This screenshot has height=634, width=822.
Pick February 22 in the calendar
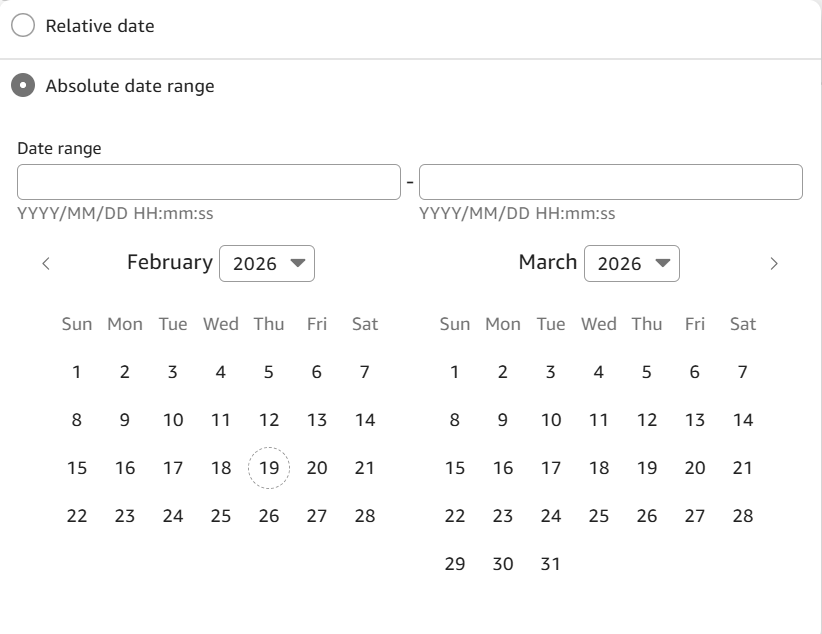tap(77, 516)
